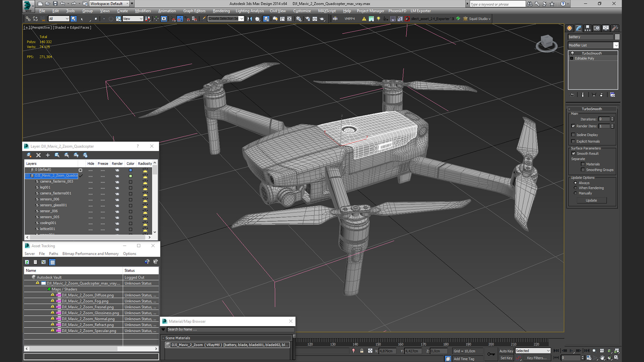Screen dimensions: 644x362
Task: Click the Auto Key button
Action: (x=506, y=351)
